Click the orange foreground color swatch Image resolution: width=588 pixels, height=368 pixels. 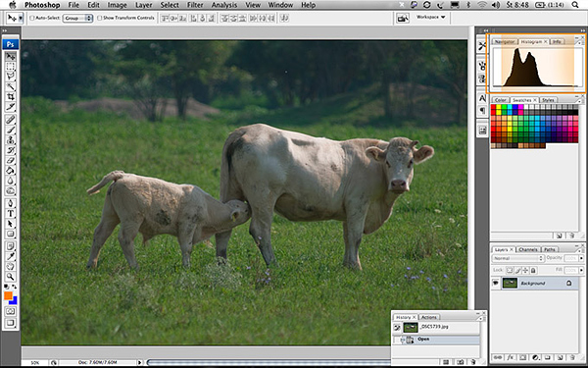click(x=8, y=296)
